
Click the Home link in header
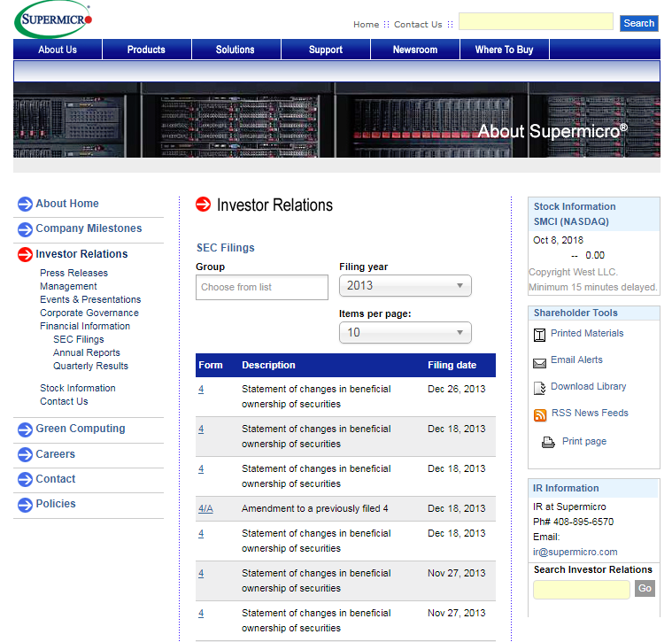pos(366,25)
